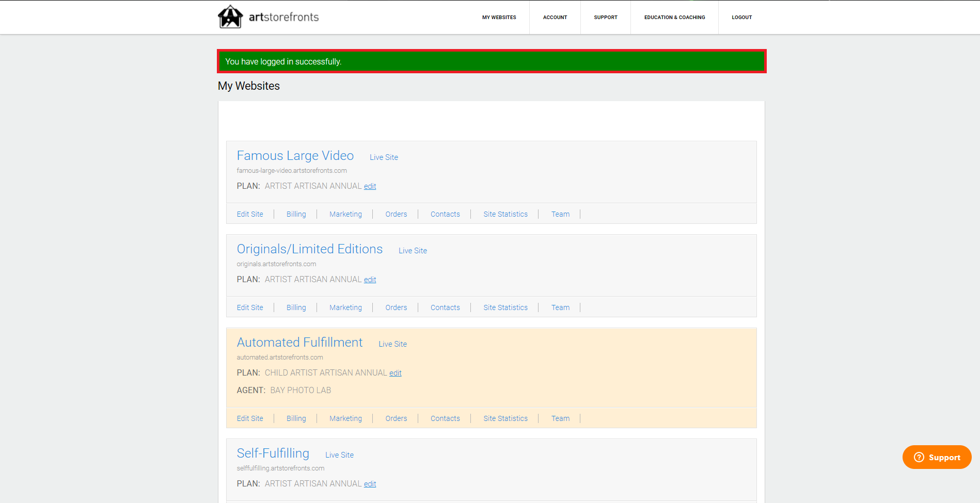Open the ACCOUNT menu item
This screenshot has width=980, height=503.
click(555, 17)
